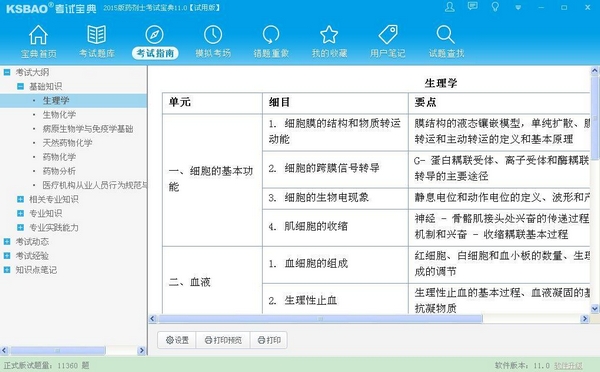
Task: Click the 打印预览 print preview button
Action: [223, 340]
